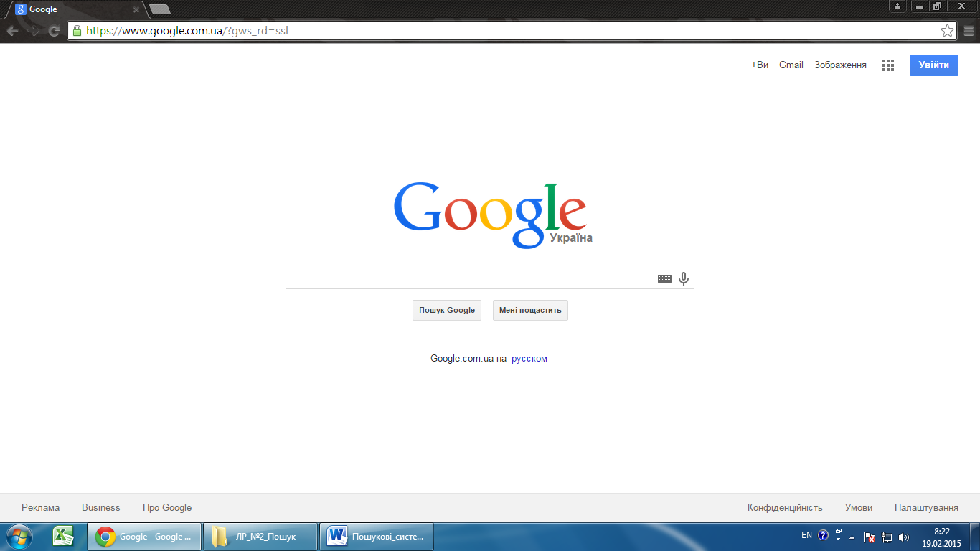Click the browser forward arrow
The image size is (980, 551).
[x=33, y=31]
